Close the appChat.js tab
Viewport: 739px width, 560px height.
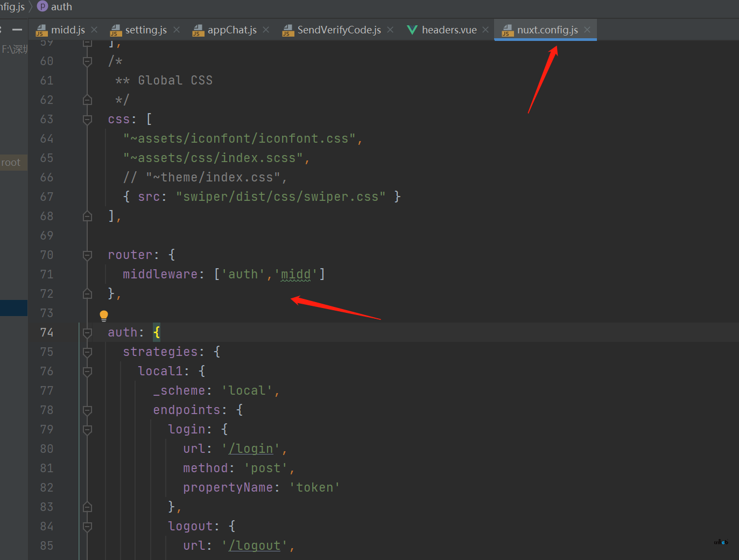(266, 30)
